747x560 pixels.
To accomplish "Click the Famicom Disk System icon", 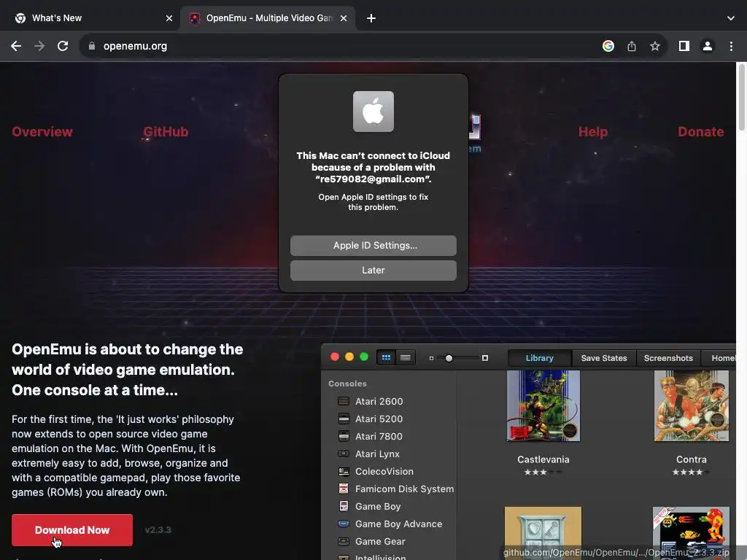I will pos(344,489).
